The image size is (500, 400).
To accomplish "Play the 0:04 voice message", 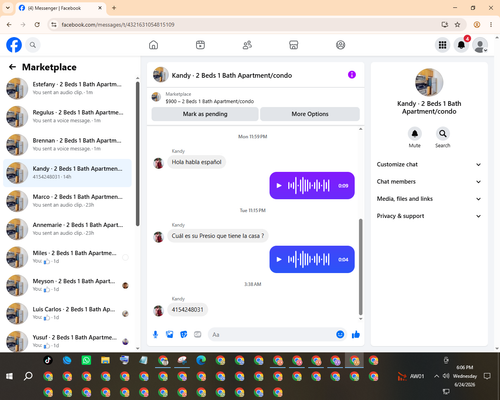I will point(279,259).
